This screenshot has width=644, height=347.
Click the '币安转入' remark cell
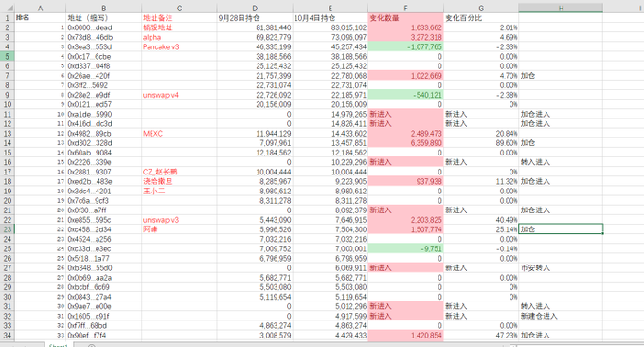561,268
